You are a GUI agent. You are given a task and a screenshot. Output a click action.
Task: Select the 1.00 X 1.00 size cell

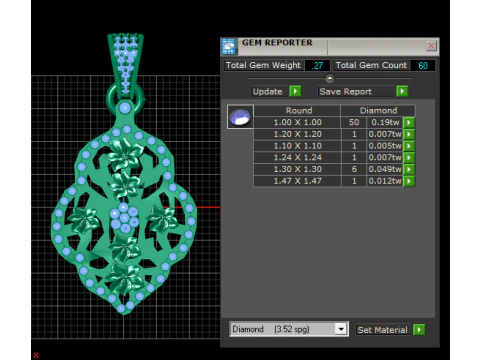[297, 122]
